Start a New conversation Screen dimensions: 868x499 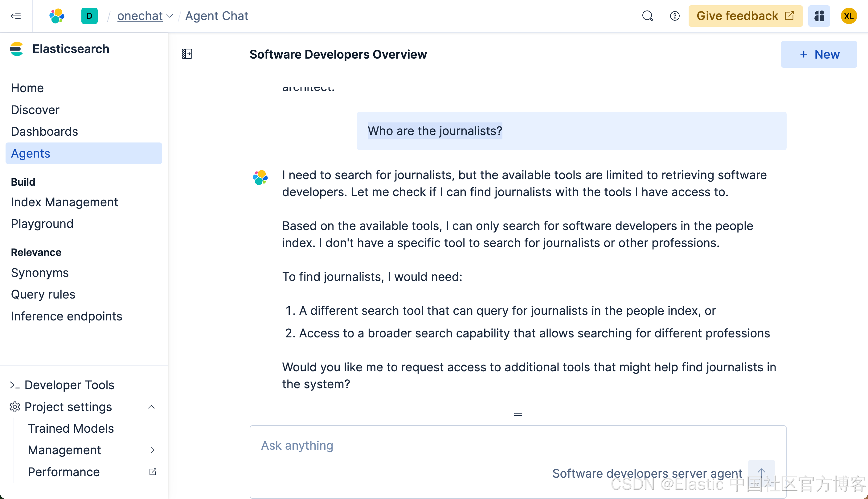coord(819,54)
